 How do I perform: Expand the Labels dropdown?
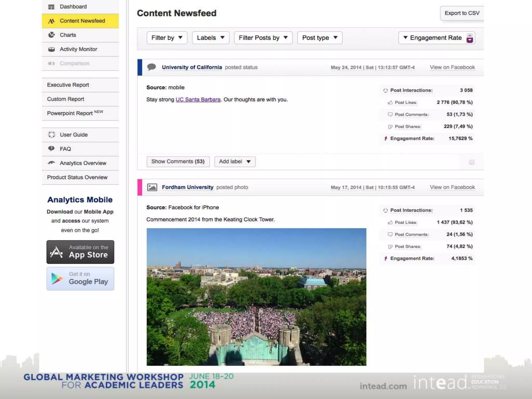point(210,38)
